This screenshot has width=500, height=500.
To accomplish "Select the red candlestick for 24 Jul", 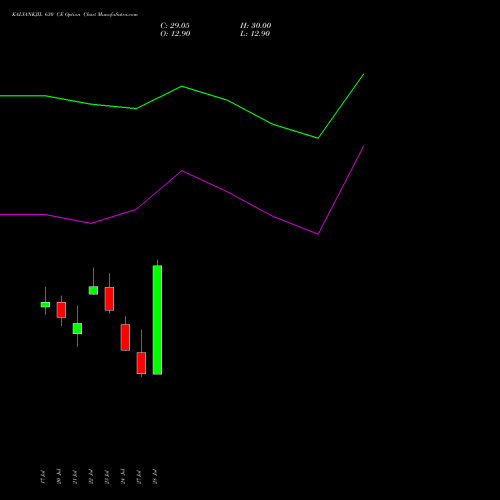I will [125, 337].
